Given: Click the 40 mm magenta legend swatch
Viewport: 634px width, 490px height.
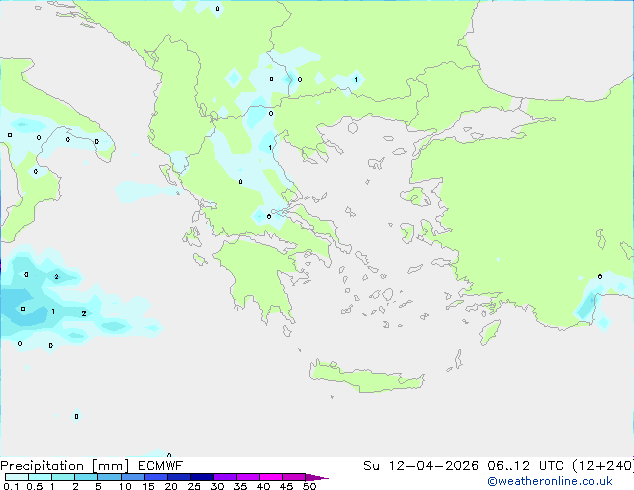Looking at the screenshot, I should [271, 477].
